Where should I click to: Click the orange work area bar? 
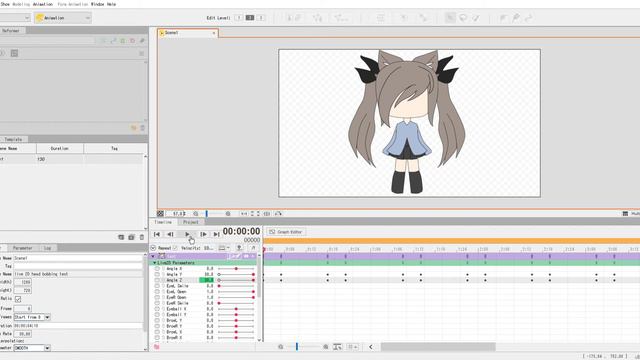point(451,241)
